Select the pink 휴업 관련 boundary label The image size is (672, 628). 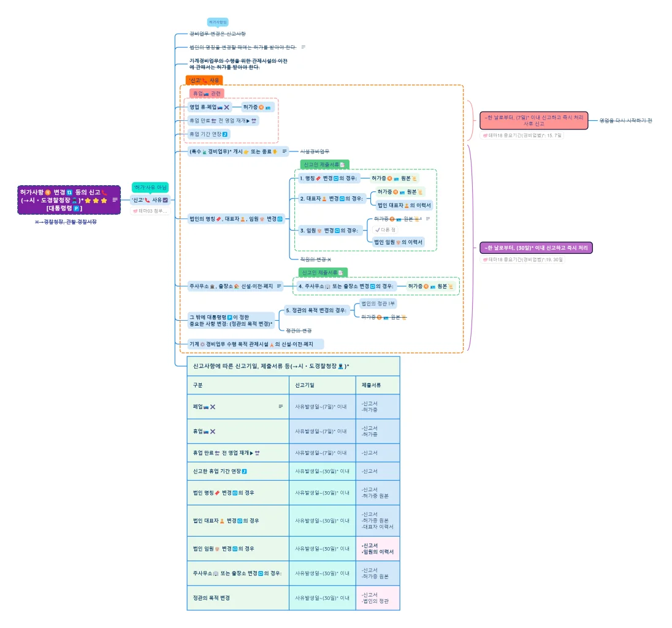207,94
